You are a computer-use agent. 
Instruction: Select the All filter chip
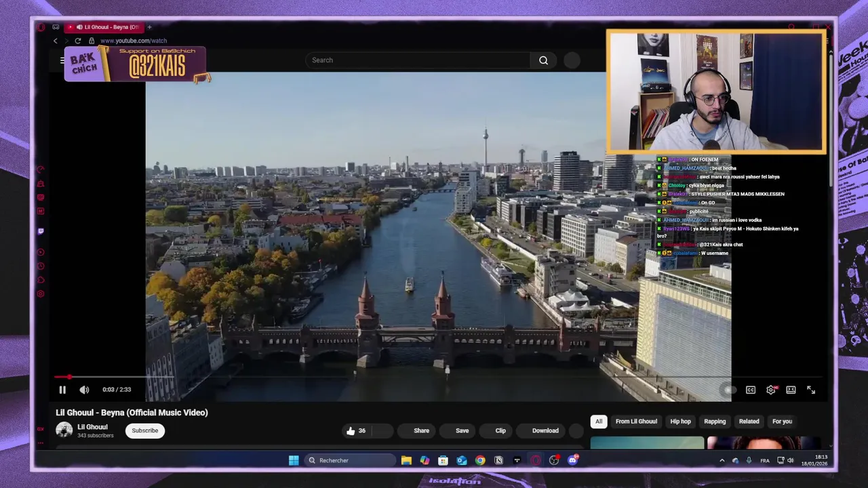[x=599, y=422]
